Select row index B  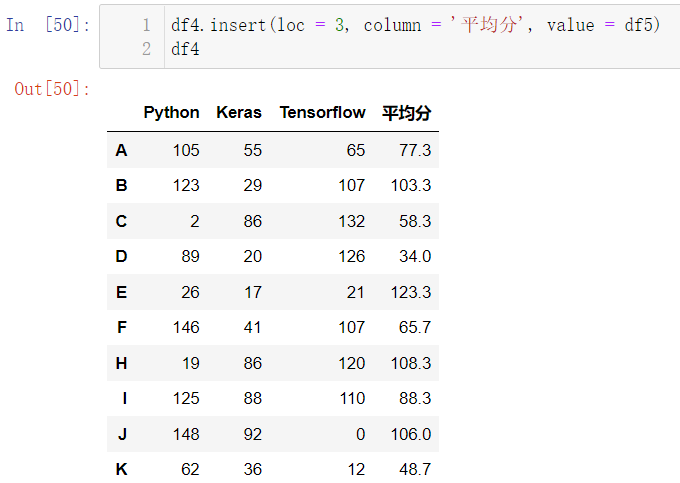click(121, 186)
